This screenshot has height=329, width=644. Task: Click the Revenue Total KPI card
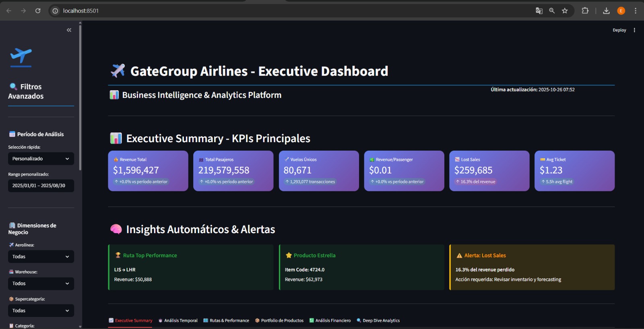148,171
